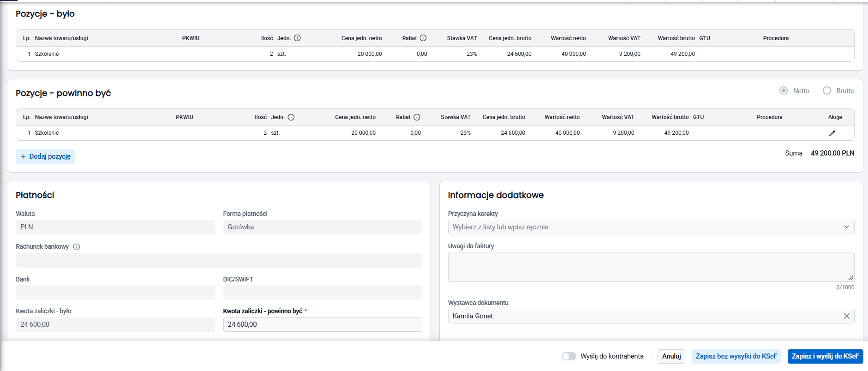Open the Przyczyna korekty dropdown
Image resolution: width=868 pixels, height=371 pixels.
[651, 227]
